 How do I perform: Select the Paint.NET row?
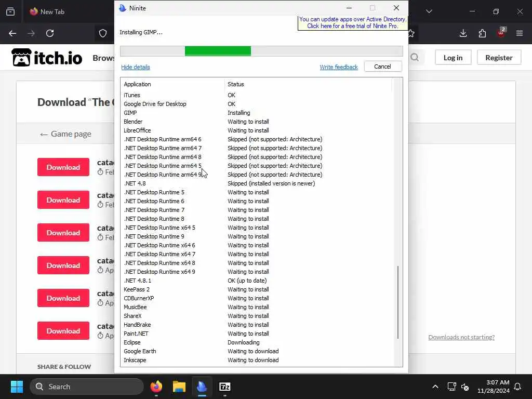tap(257, 334)
